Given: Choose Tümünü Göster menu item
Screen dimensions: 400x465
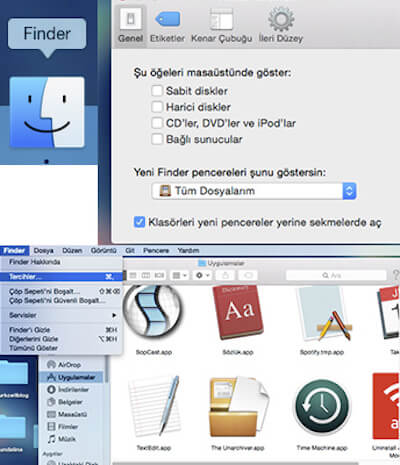Looking at the screenshot, I should tap(61, 348).
